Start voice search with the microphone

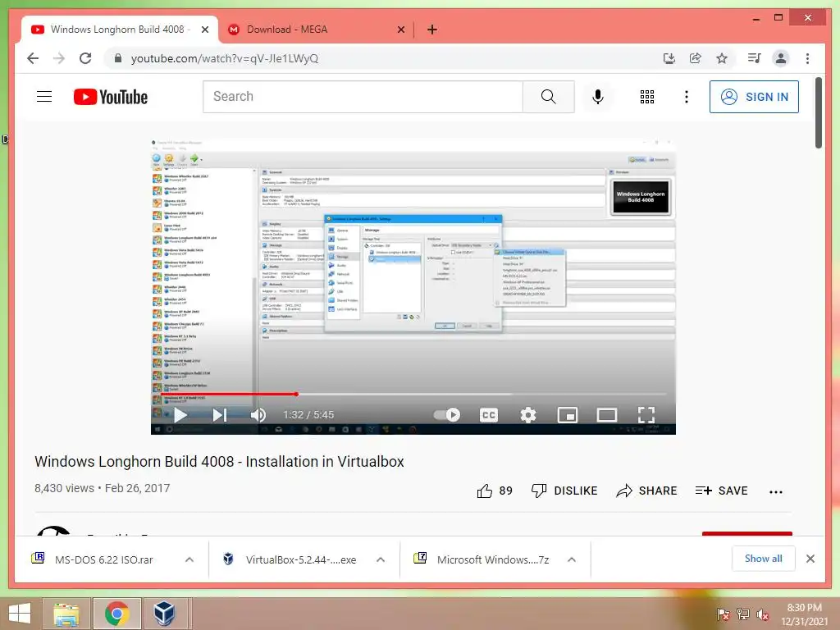598,97
